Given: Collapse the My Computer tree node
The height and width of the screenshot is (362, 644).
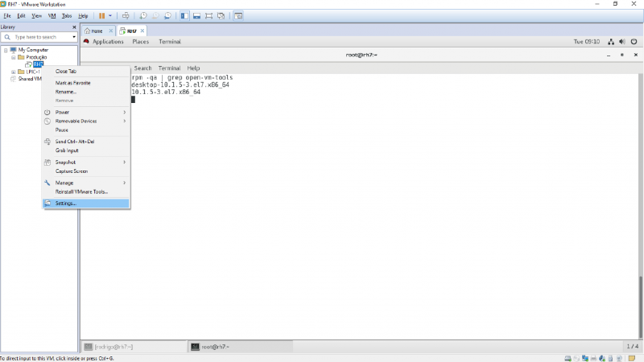Looking at the screenshot, I should tap(6, 50).
